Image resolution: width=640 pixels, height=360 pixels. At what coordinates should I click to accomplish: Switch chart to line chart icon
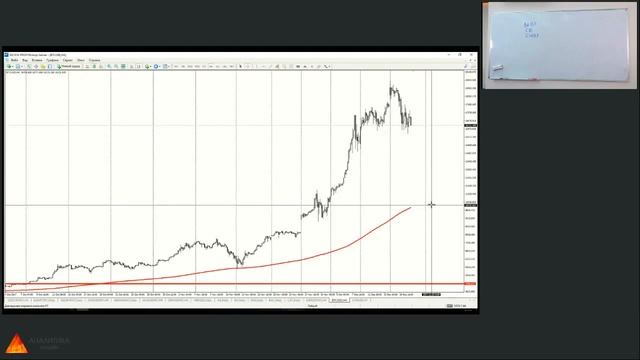coord(101,66)
